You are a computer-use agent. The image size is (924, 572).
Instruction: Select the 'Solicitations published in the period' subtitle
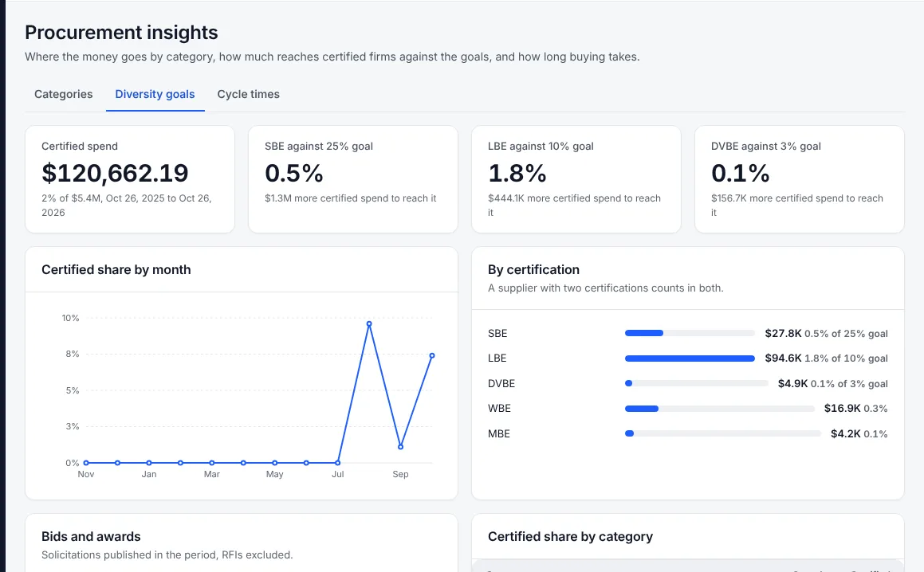click(167, 555)
